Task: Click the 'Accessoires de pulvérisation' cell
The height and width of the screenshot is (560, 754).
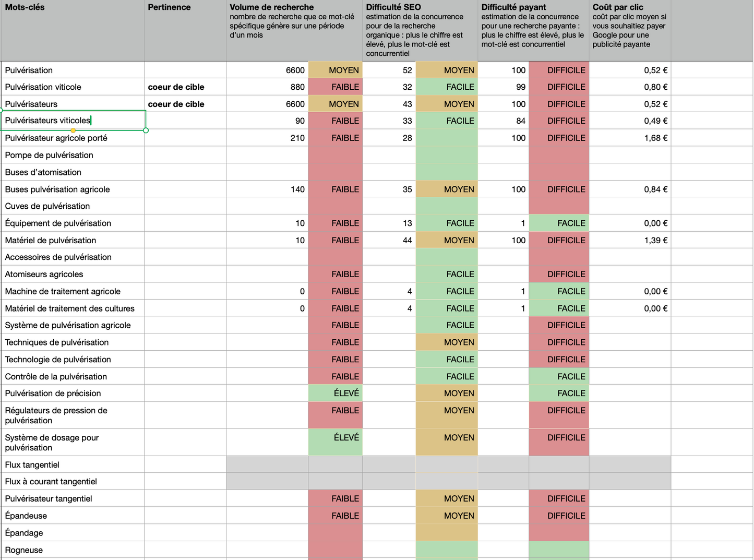Action: (x=73, y=257)
